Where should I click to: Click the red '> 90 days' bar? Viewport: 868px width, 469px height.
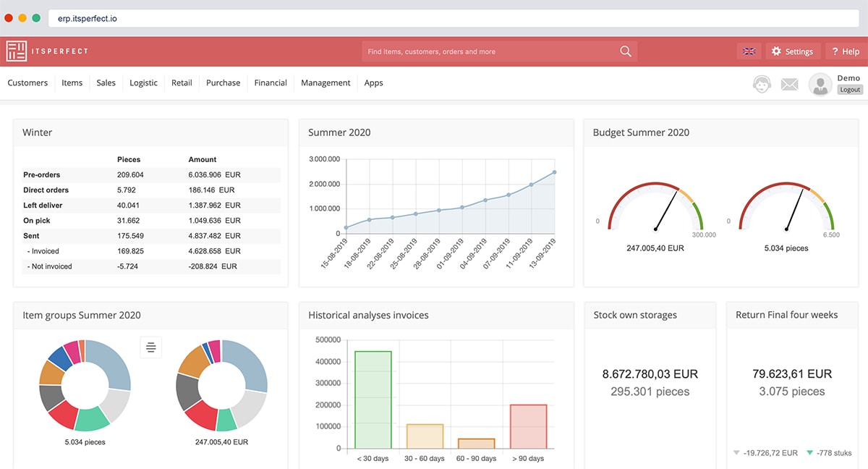(x=528, y=426)
